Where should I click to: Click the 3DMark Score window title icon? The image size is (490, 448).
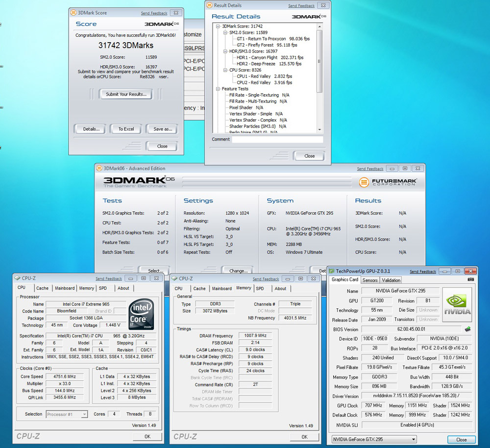(73, 13)
